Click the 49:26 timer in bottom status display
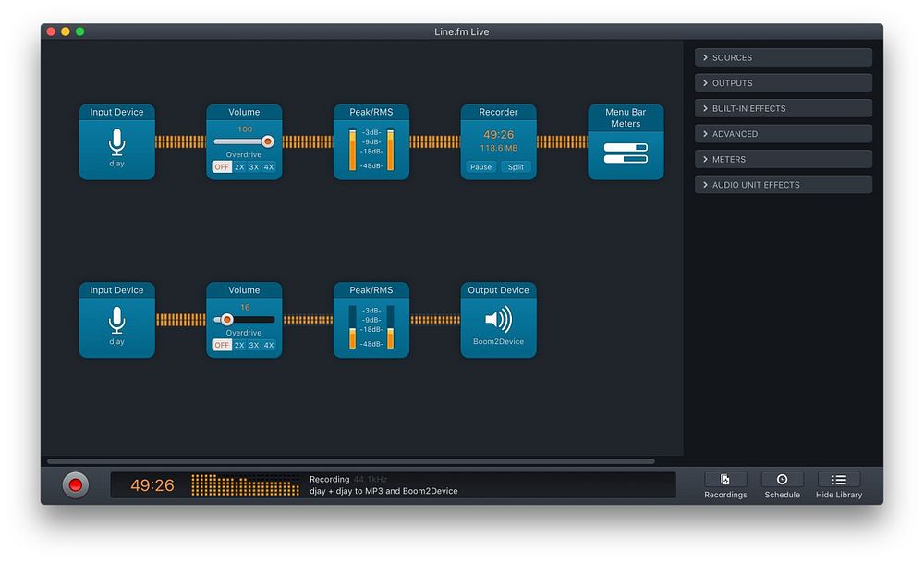 point(152,485)
